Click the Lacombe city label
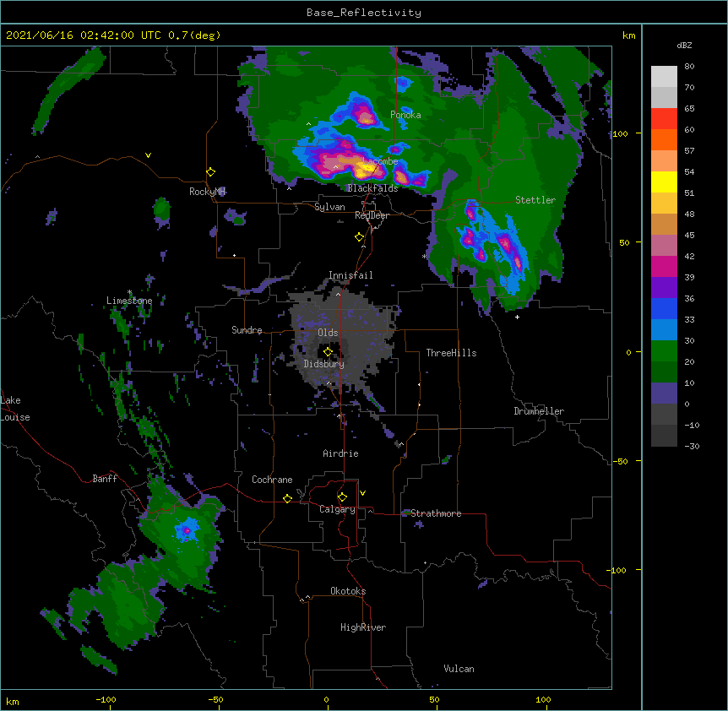 380,161
